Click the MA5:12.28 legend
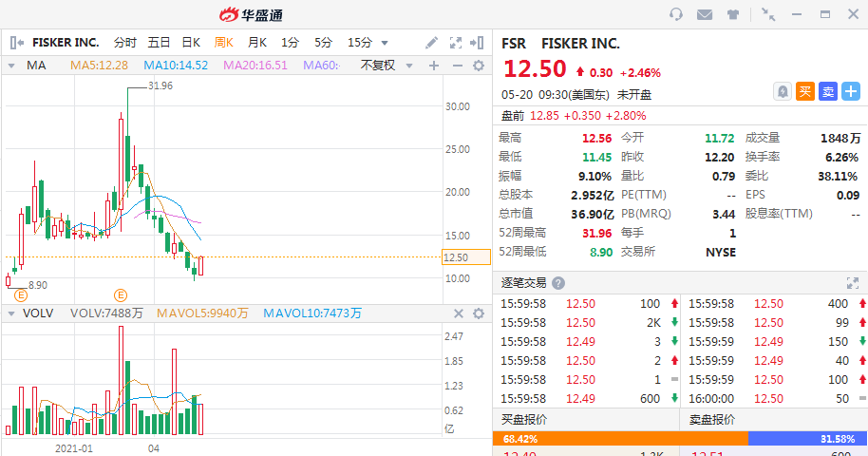The height and width of the screenshot is (456, 868). (99, 66)
